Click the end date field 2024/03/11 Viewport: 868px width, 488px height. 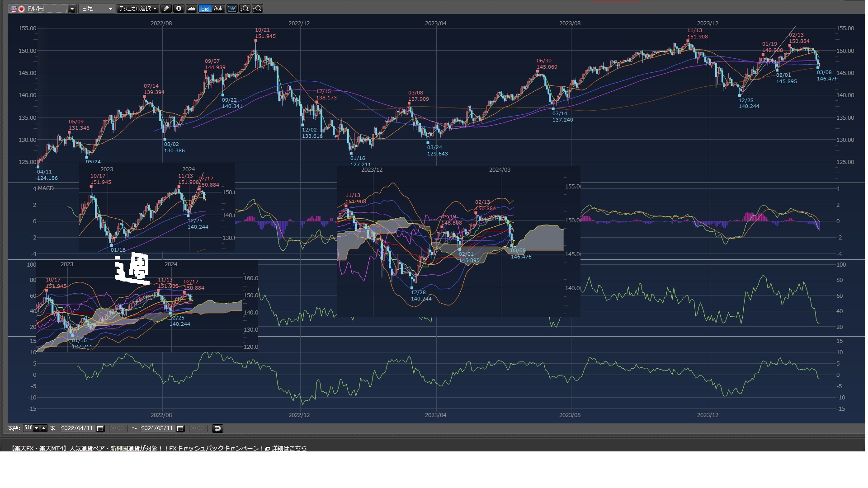pos(157,428)
